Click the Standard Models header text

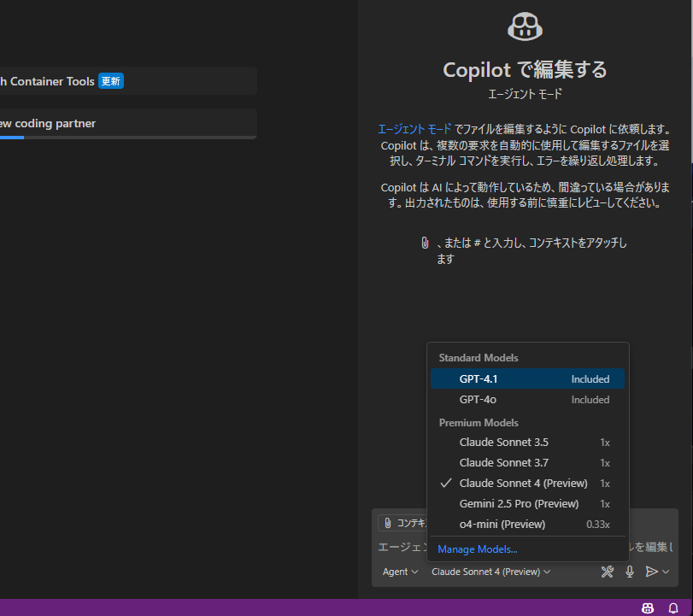coord(479,357)
